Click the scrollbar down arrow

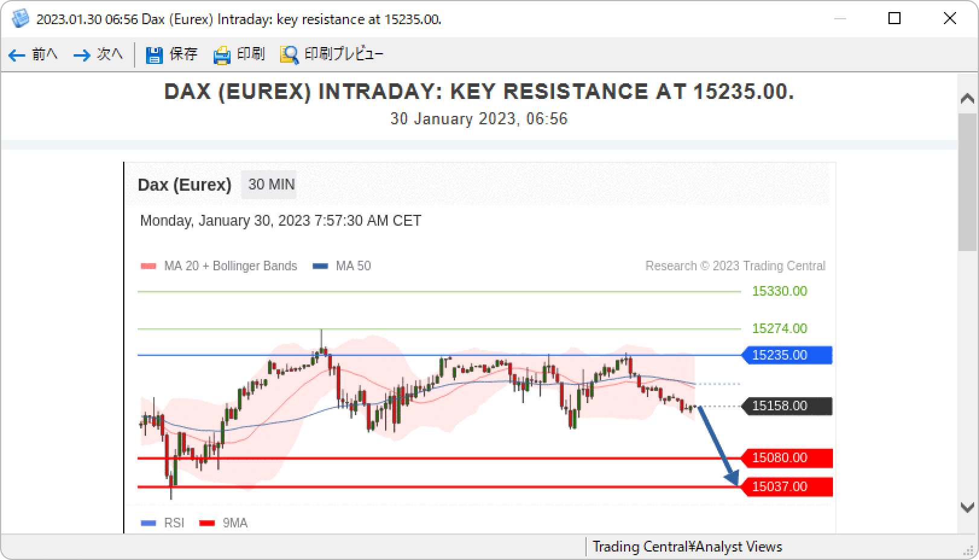(968, 508)
